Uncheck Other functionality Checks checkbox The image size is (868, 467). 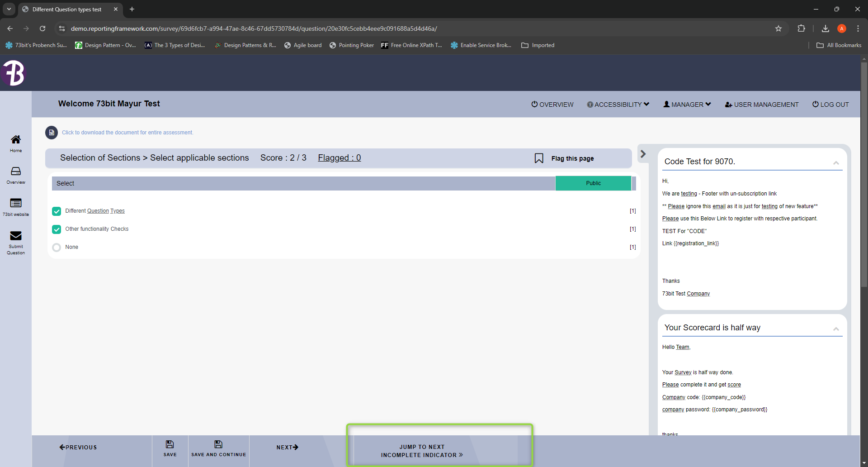(x=57, y=229)
